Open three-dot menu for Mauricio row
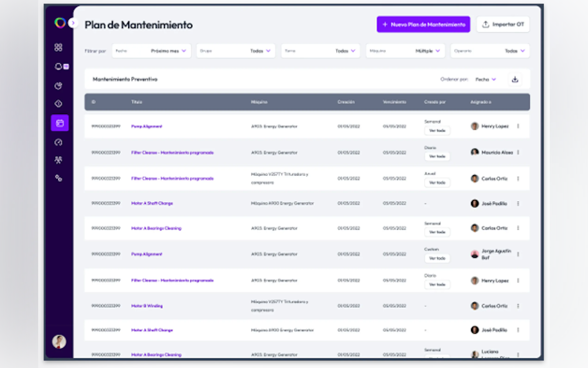 (518, 152)
